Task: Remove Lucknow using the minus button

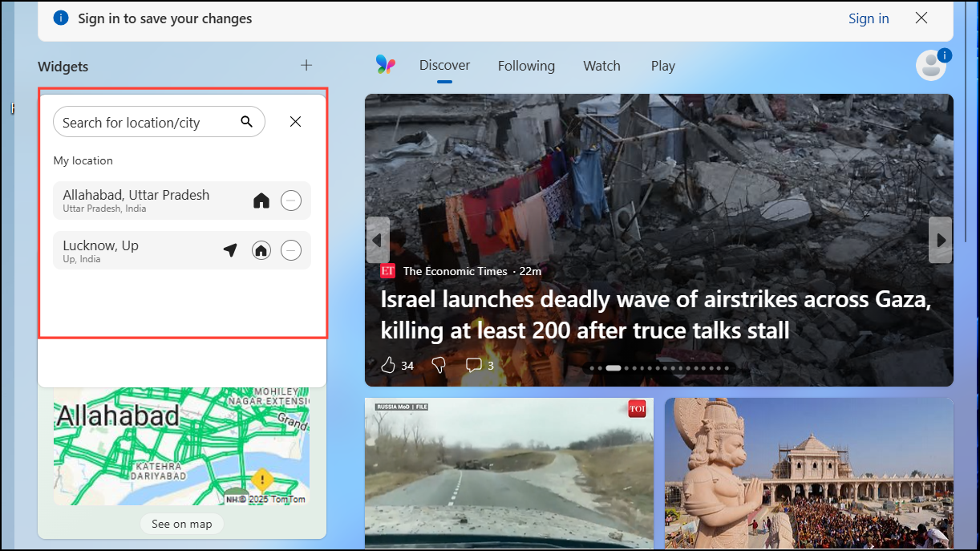Action: pyautogui.click(x=290, y=249)
